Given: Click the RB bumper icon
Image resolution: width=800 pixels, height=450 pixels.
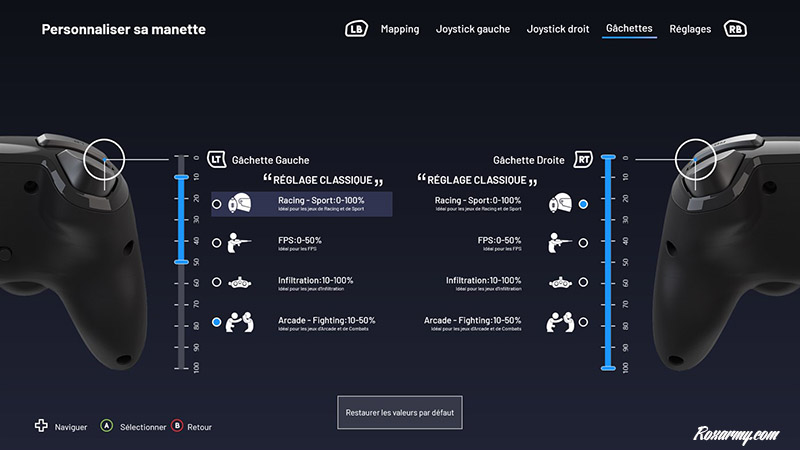Looking at the screenshot, I should pos(737,29).
